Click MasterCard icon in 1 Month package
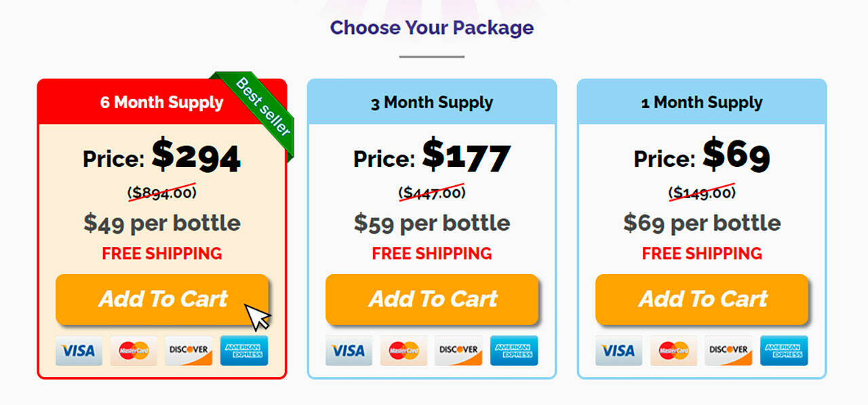This screenshot has width=868, height=405. pos(673,351)
